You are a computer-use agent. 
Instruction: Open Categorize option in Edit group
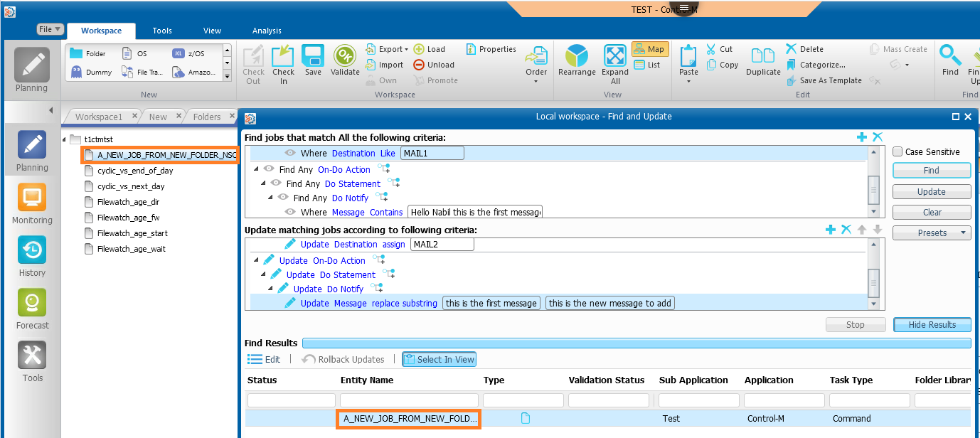point(816,65)
